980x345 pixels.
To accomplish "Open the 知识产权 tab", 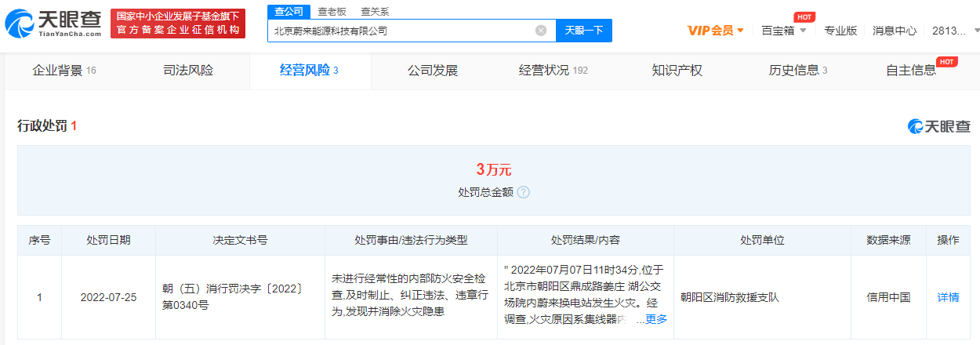I will (677, 71).
